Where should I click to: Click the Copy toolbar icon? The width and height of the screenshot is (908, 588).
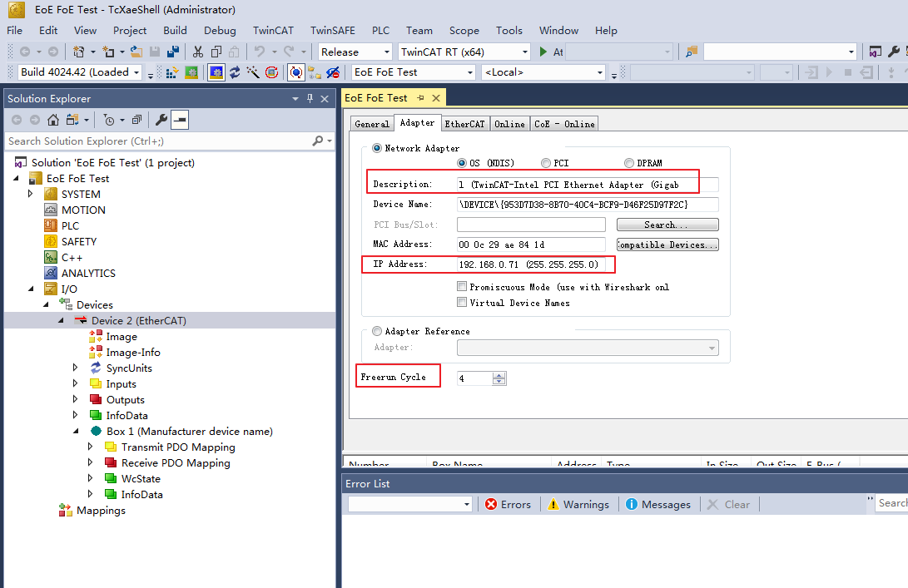(216, 52)
